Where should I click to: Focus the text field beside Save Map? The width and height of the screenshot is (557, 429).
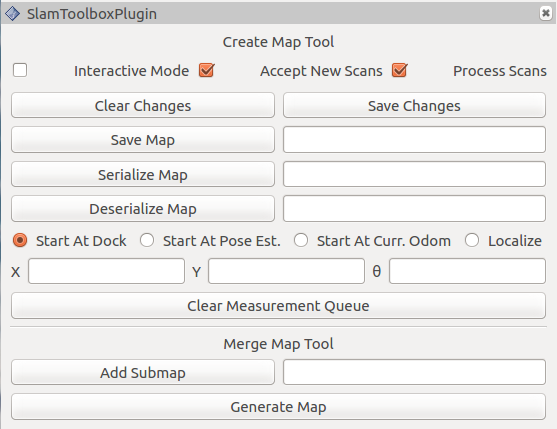[x=414, y=140]
